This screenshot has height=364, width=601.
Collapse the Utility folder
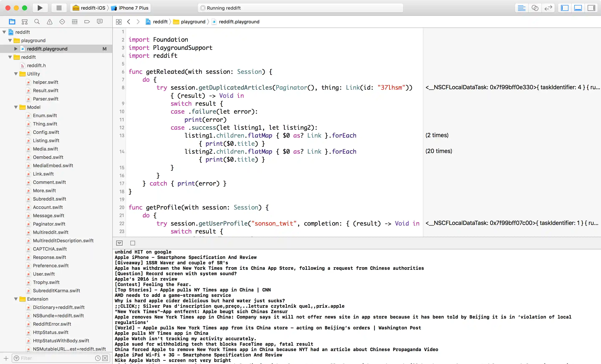pyautogui.click(x=16, y=74)
